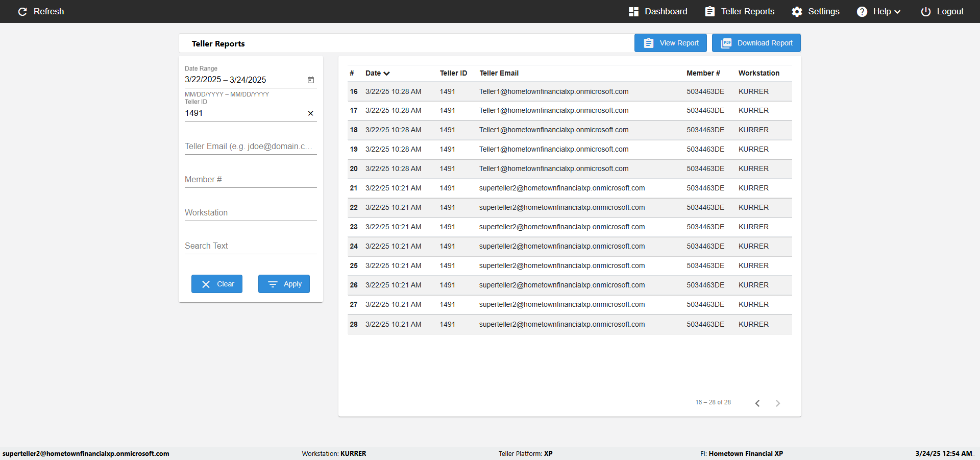Image resolution: width=980 pixels, height=460 pixels.
Task: Select row 20 workstation KURRER cell
Action: pyautogui.click(x=753, y=169)
